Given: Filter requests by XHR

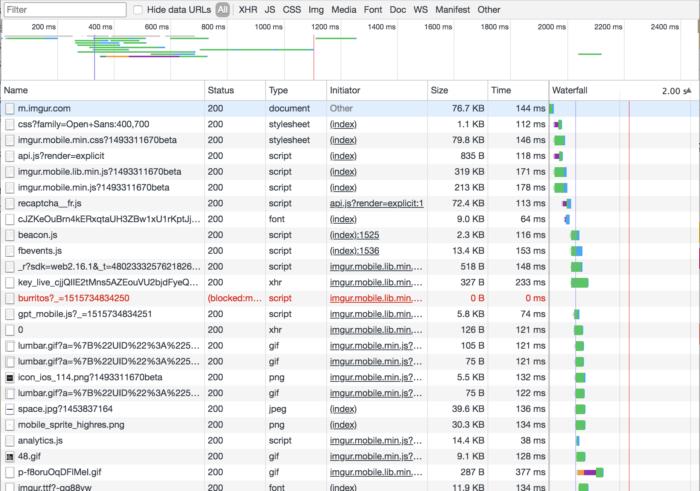Looking at the screenshot, I should pos(248,10).
